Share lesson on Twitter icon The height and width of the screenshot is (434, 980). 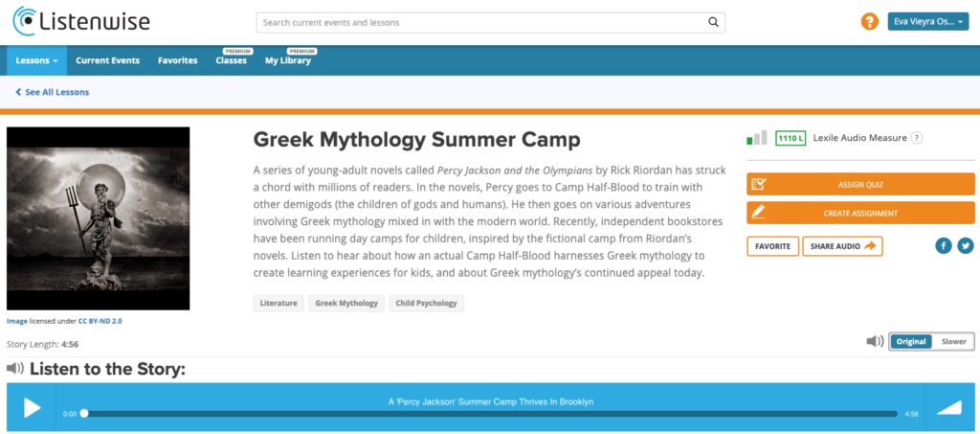pyautogui.click(x=966, y=246)
